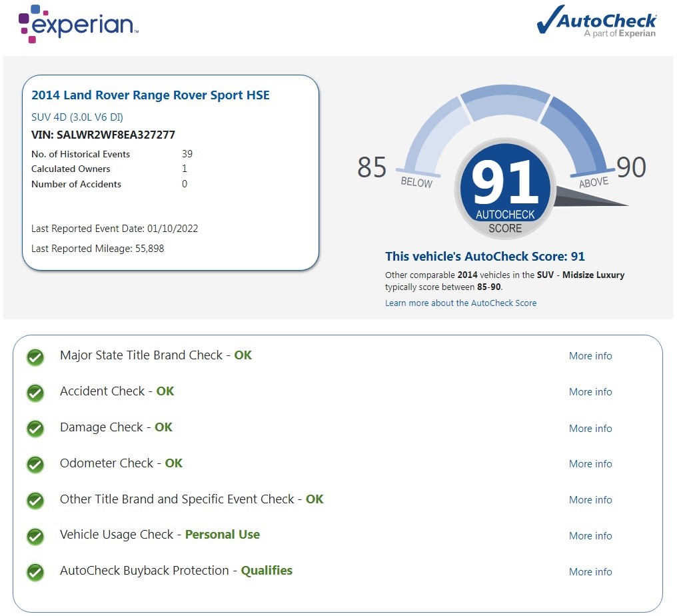
Task: Click green checkmark beside AutoCheck Buyback Protection
Action: click(x=35, y=573)
